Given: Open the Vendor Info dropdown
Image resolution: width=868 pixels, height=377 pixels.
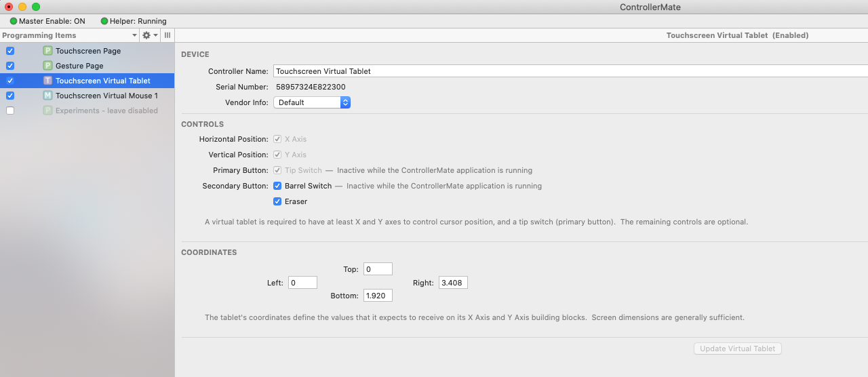Looking at the screenshot, I should (x=312, y=102).
